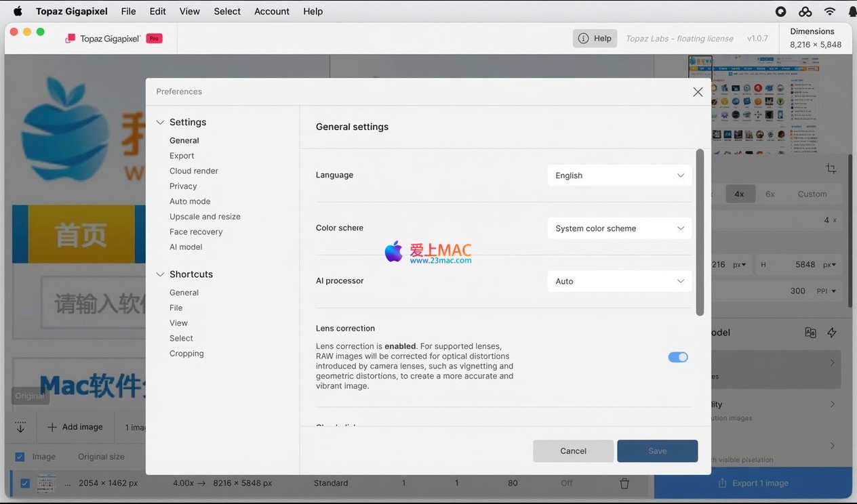Open the Language dropdown
Viewport: 857px width, 504px height.
(619, 175)
